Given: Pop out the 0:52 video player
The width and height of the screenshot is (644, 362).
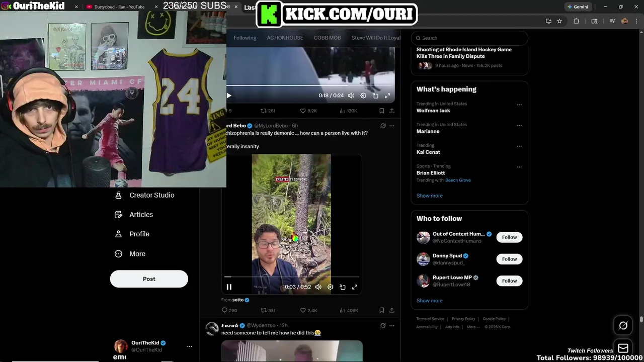Looking at the screenshot, I should 343,287.
